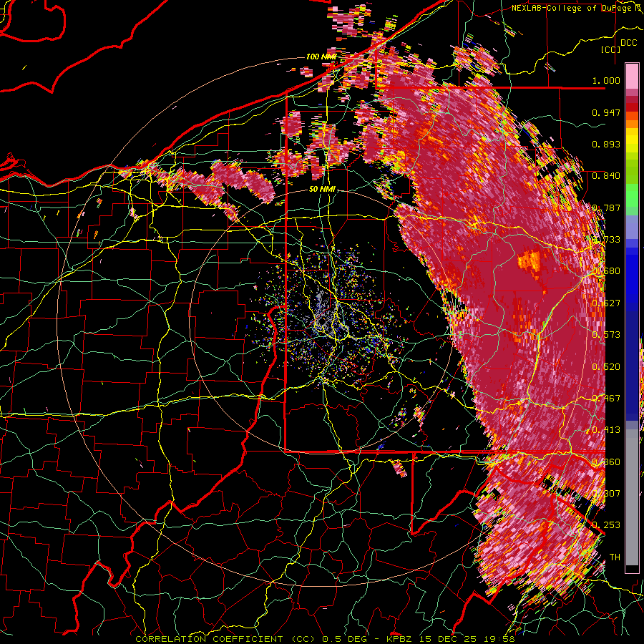The height and width of the screenshot is (644, 644).
Task: Pick the light pink top color-bar segment
Action: tap(632, 77)
